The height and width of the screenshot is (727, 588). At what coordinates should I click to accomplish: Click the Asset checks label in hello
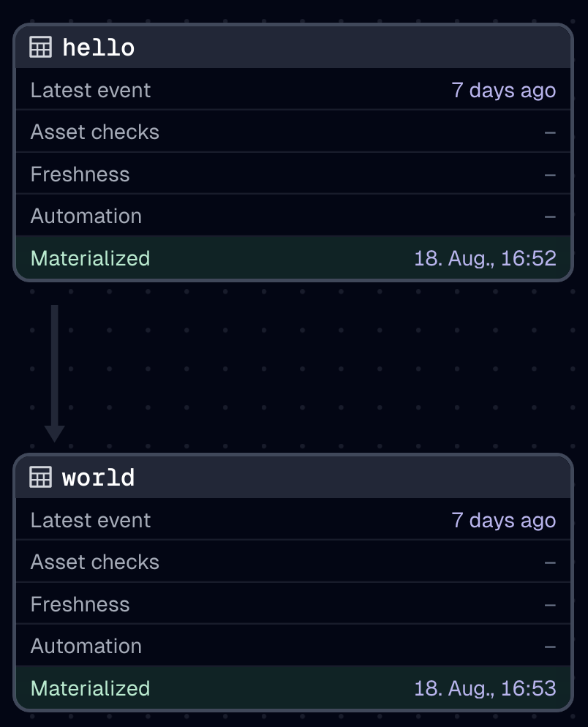[95, 132]
